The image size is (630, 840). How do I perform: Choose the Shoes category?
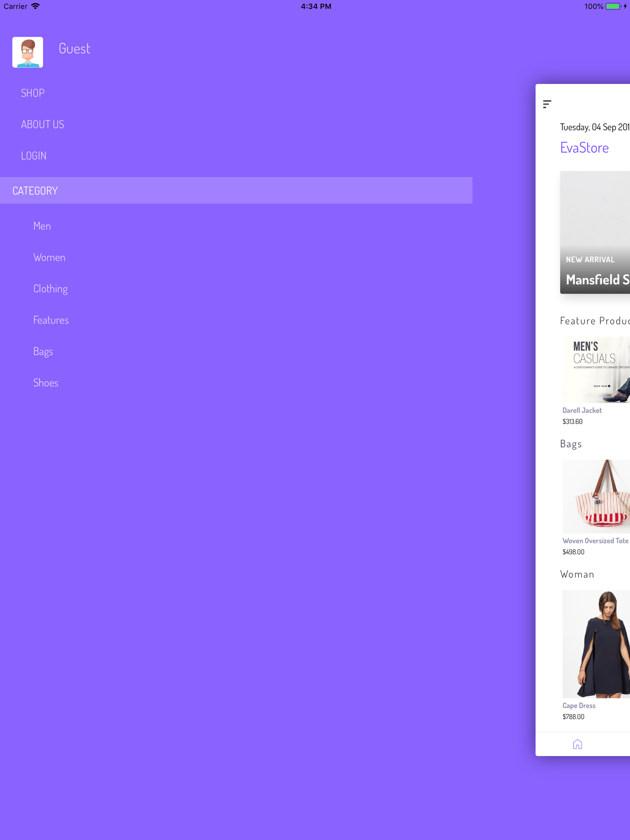tap(46, 383)
